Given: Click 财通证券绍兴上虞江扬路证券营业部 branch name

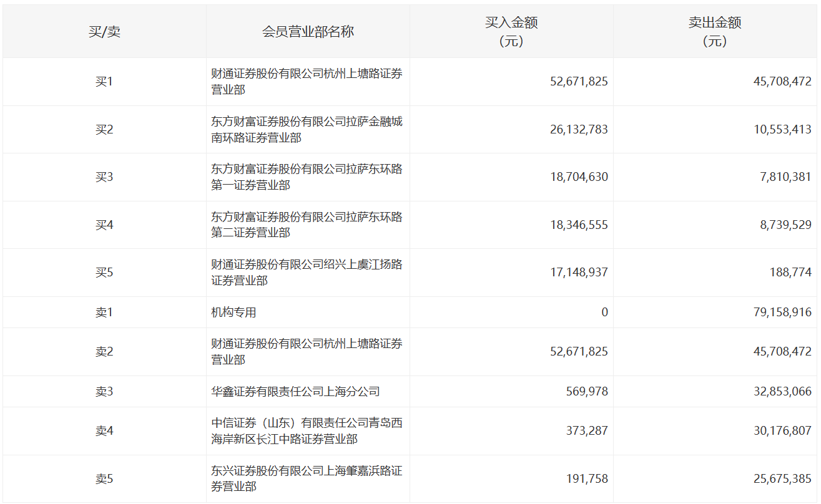Looking at the screenshot, I should tap(307, 273).
